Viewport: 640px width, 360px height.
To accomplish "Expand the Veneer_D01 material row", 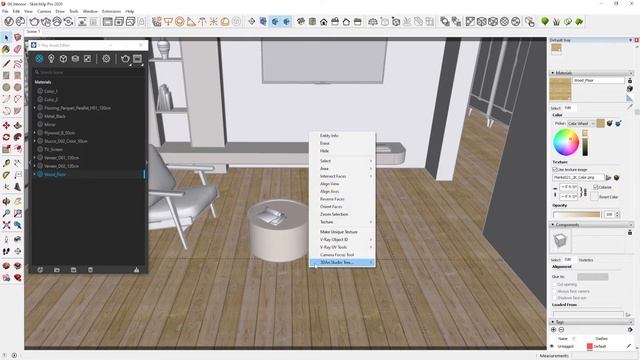I will click(x=35, y=158).
